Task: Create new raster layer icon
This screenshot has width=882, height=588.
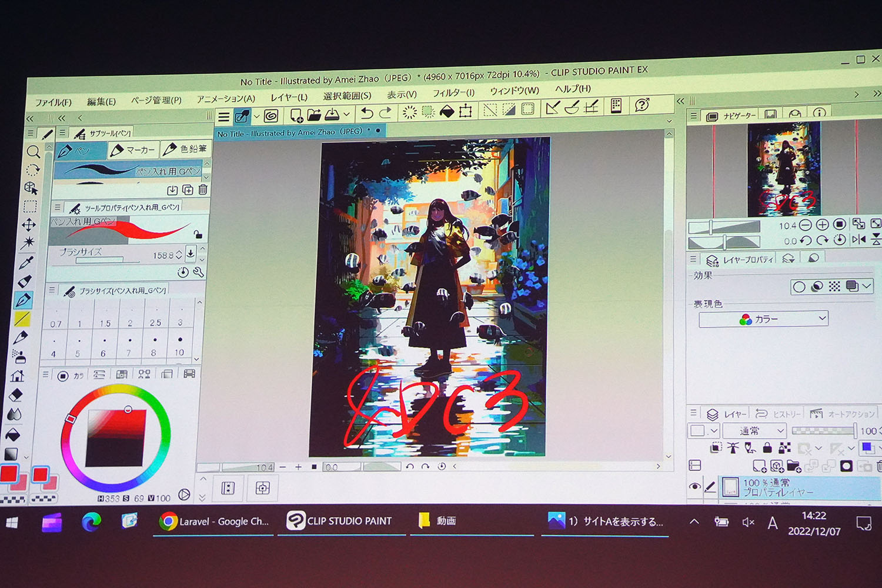Action: [759, 466]
